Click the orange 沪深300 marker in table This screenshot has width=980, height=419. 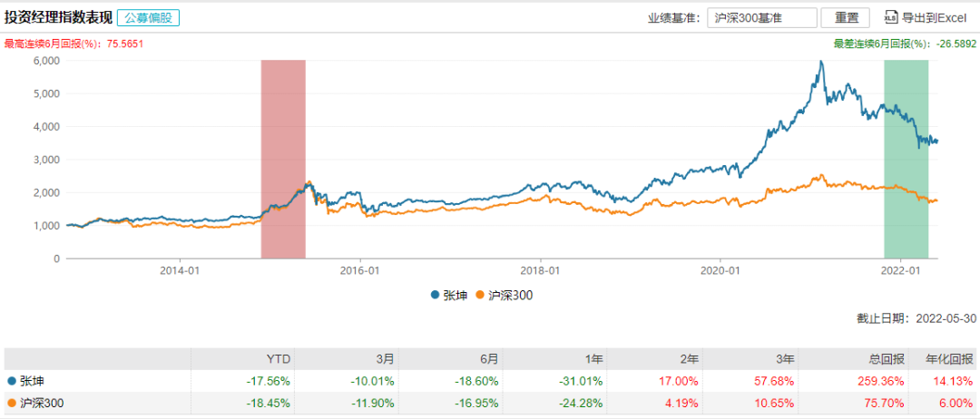(x=11, y=404)
